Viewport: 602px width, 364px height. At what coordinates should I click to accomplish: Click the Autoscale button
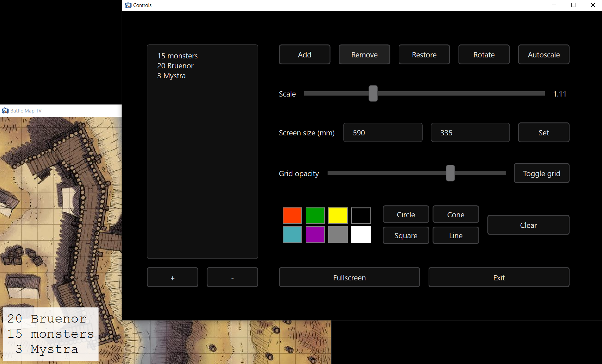(x=544, y=55)
